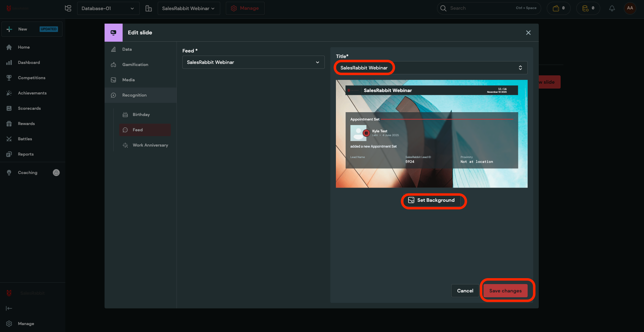The width and height of the screenshot is (644, 332).
Task: Click the AA user avatar
Action: point(630,8)
